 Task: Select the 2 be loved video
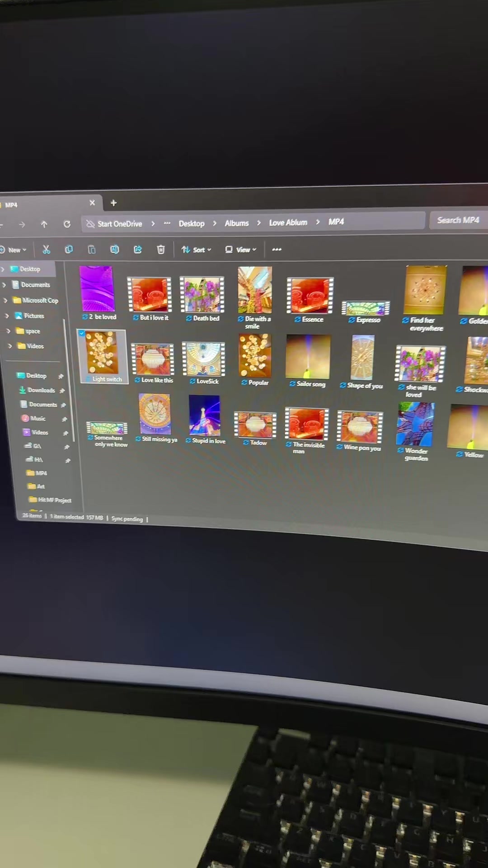tap(99, 292)
